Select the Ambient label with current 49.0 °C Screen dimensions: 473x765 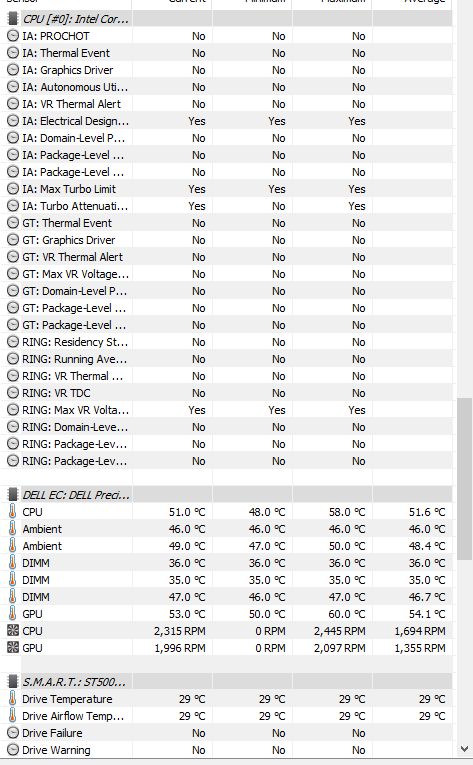[x=42, y=546]
